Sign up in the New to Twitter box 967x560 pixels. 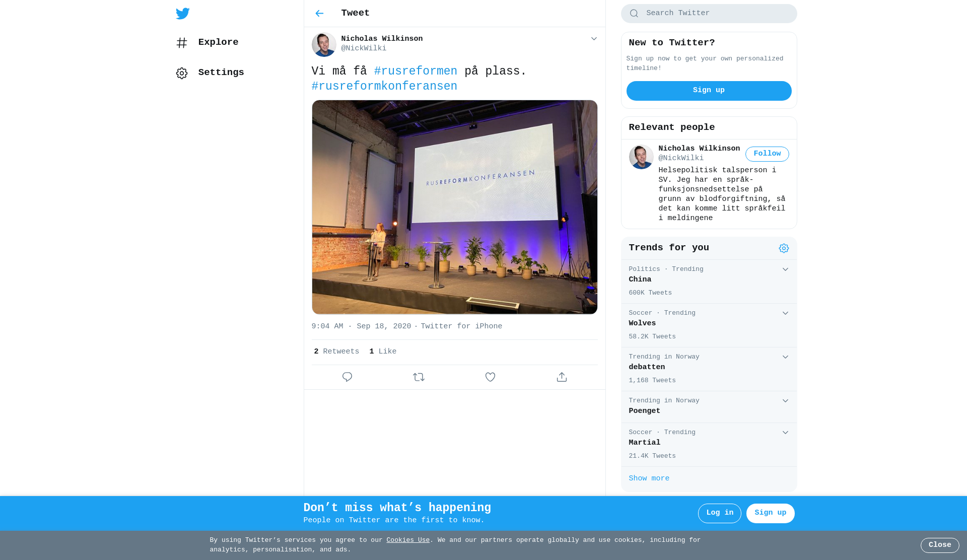tap(709, 91)
